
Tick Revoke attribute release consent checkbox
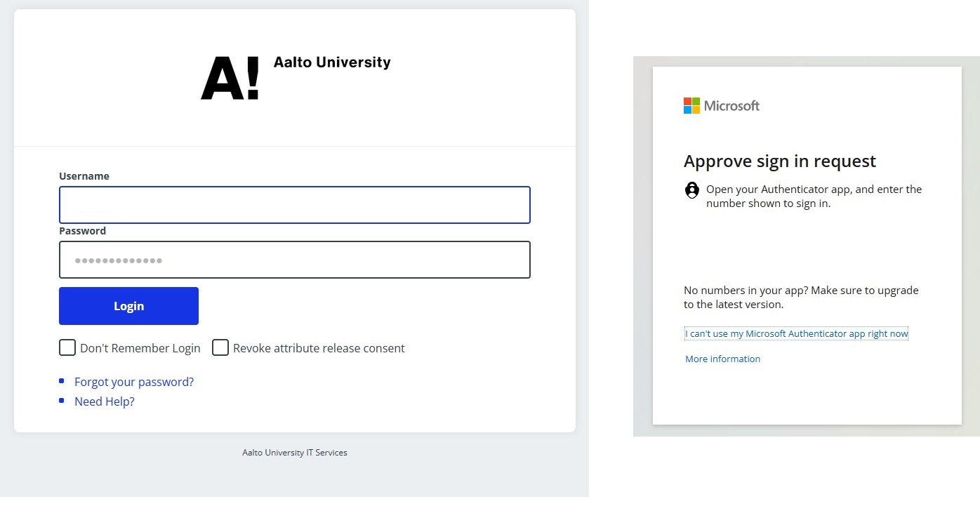(220, 347)
